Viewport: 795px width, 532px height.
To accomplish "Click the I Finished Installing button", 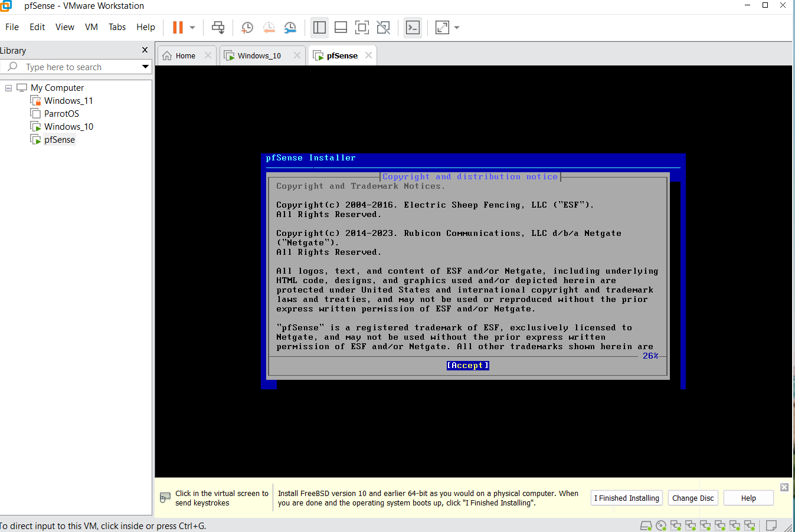I will click(627, 498).
